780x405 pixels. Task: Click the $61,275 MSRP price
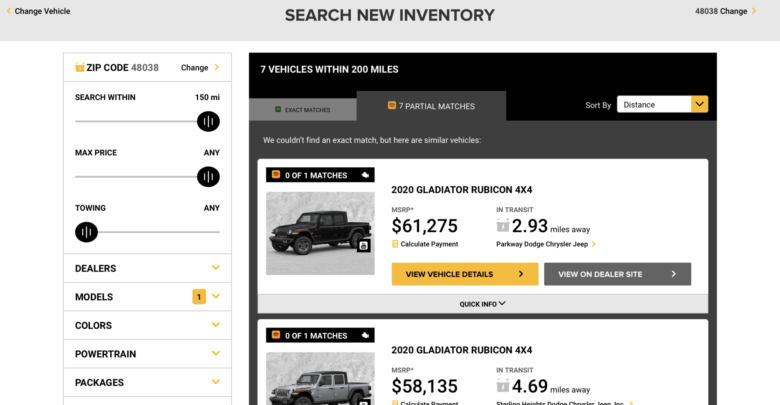(x=424, y=225)
